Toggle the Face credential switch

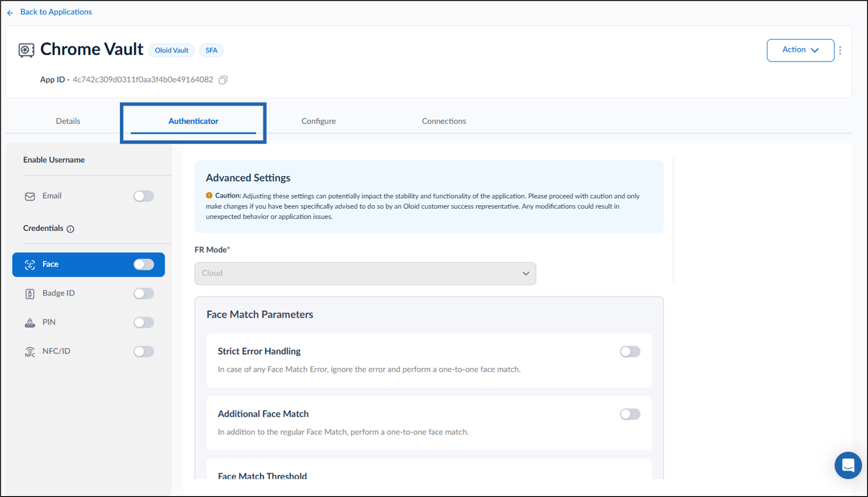(x=144, y=264)
